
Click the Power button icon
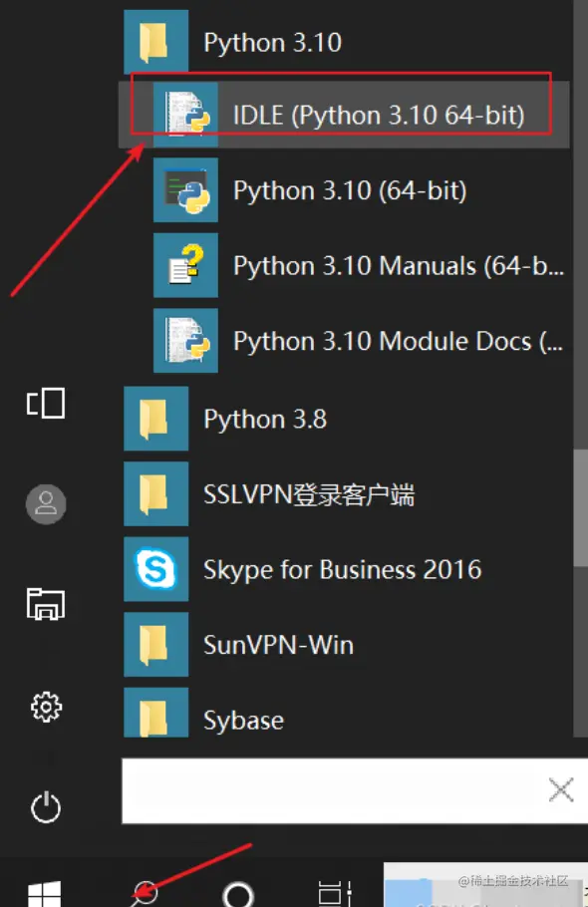click(46, 807)
